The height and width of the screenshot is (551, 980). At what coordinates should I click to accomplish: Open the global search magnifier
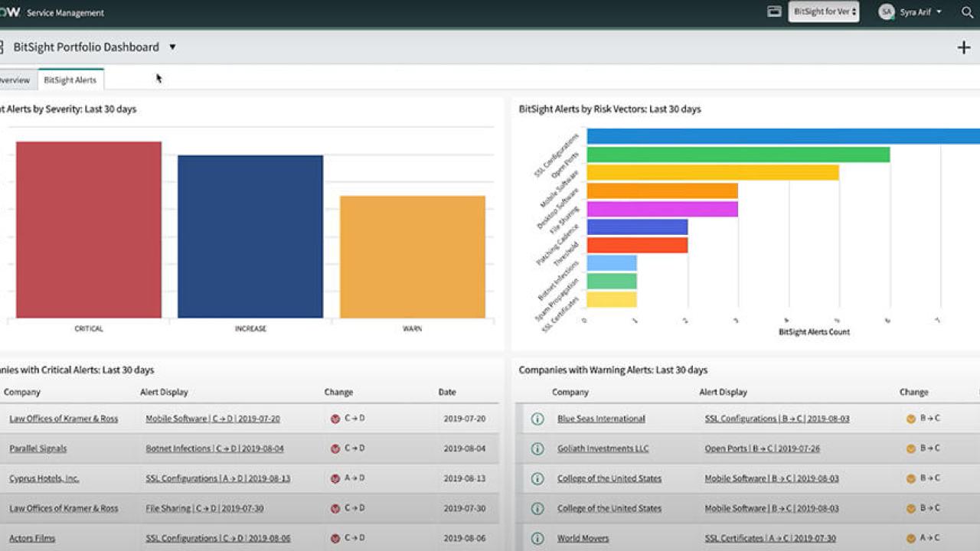(x=967, y=12)
